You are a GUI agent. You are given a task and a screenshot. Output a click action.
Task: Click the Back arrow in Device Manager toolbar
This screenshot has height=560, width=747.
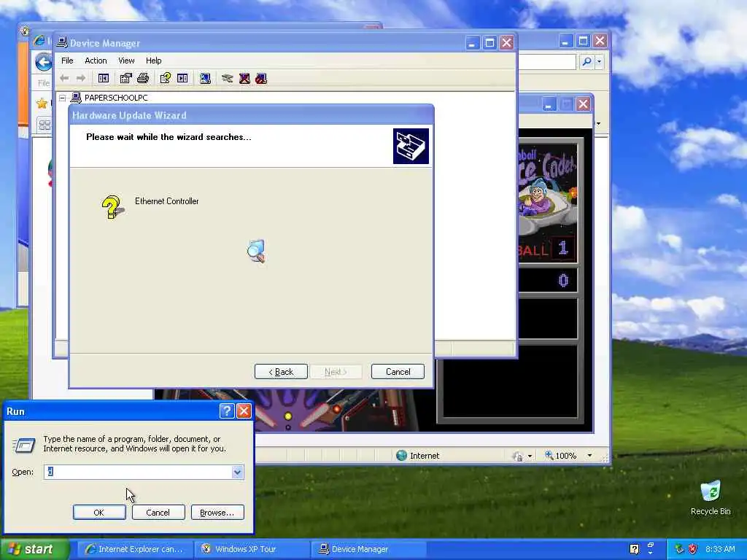tap(64, 78)
